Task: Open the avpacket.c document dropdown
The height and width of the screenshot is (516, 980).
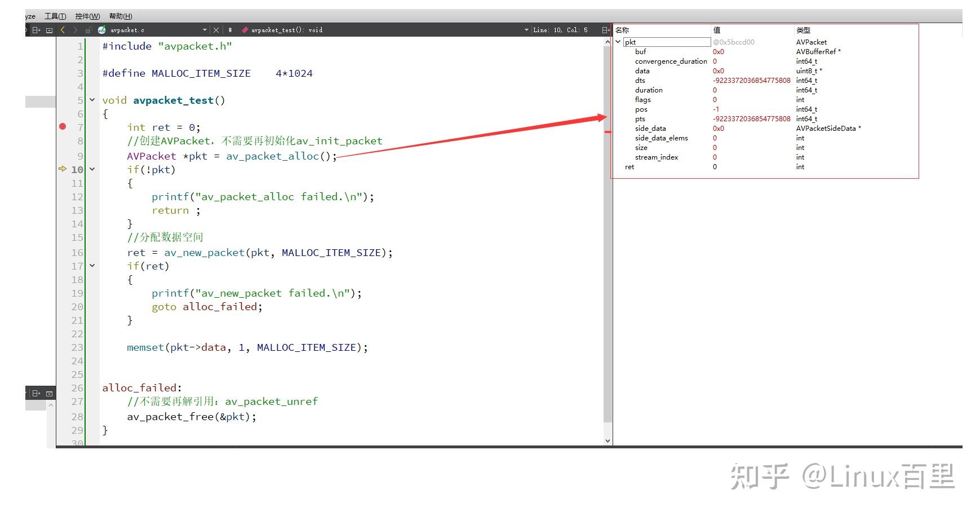Action: point(205,30)
